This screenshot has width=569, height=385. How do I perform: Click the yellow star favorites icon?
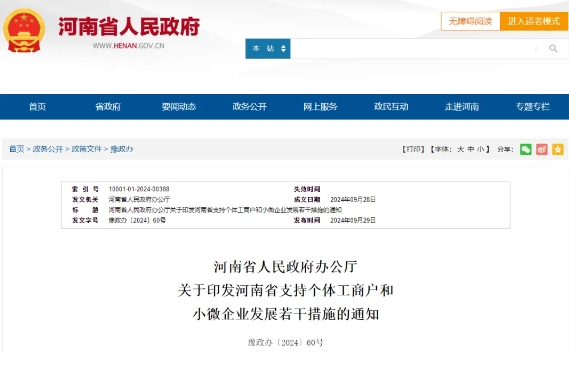(558, 149)
